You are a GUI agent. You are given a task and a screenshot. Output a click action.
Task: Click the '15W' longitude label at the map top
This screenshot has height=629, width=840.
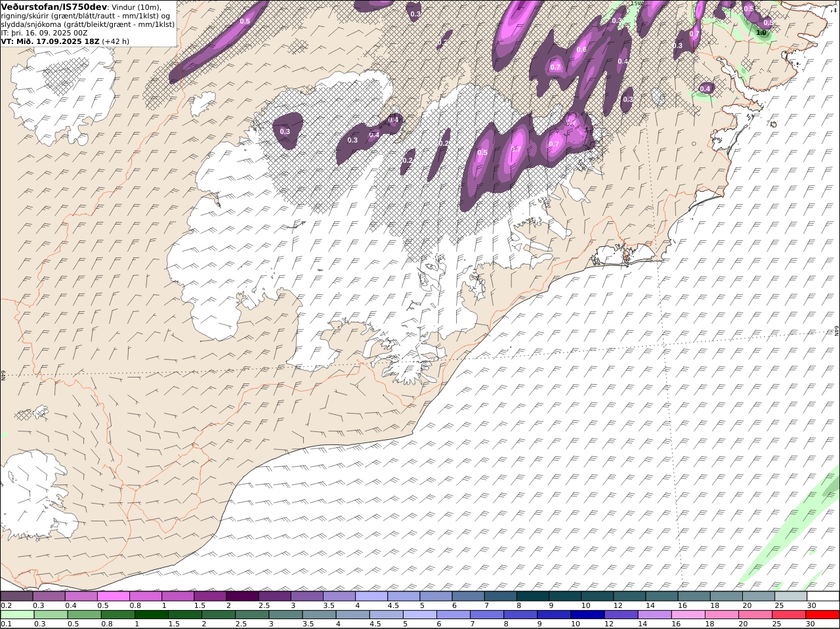(x=637, y=3)
